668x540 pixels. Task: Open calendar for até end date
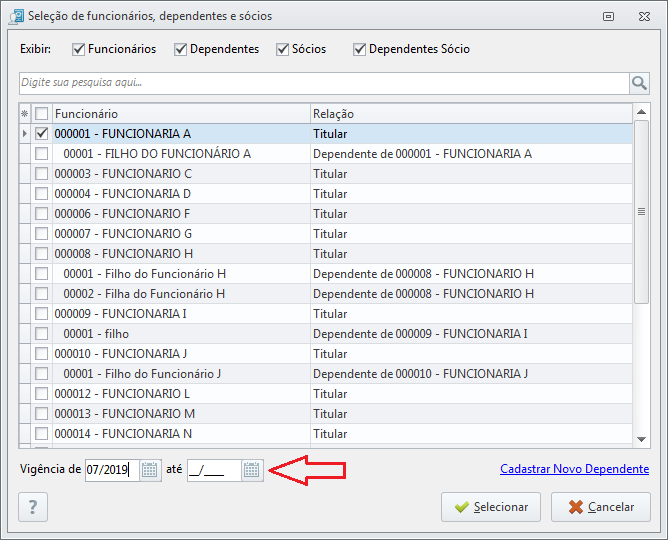[x=252, y=470]
